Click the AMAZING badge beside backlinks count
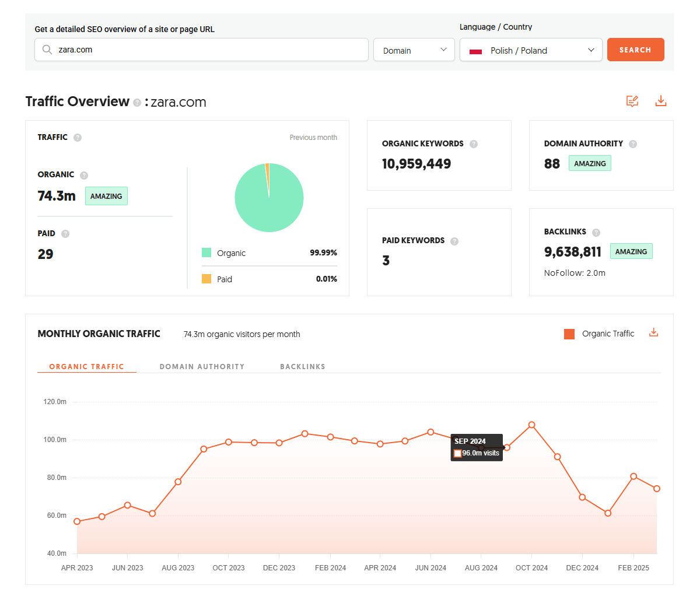The height and width of the screenshot is (589, 700). 631,251
